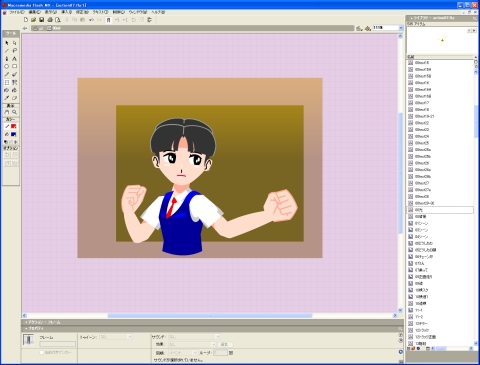Click the sound Edit button

tap(225, 344)
